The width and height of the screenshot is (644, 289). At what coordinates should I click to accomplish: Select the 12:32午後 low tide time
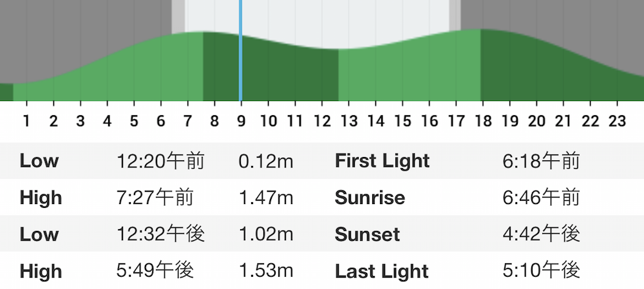pos(160,234)
